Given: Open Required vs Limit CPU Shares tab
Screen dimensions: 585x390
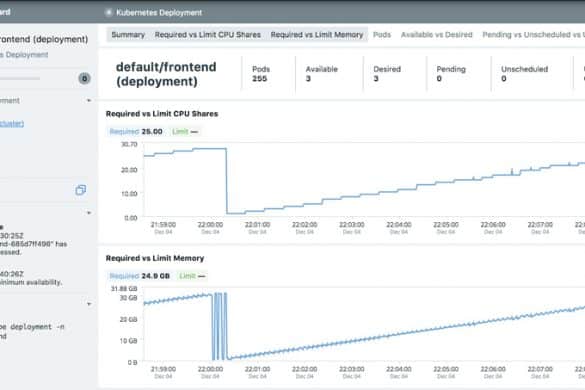Looking at the screenshot, I should [207, 35].
